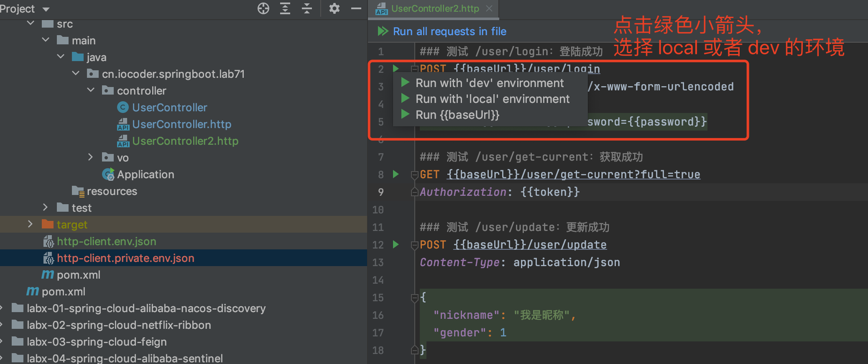Click the UserController class icon

tap(123, 108)
